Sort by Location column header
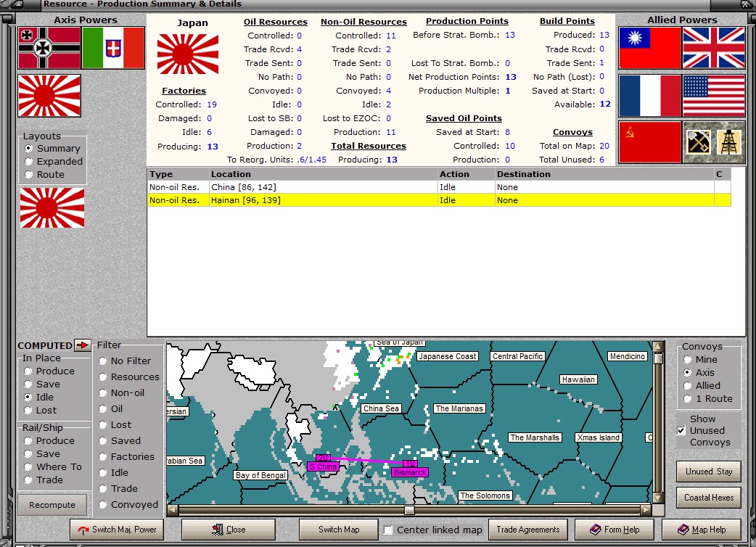 coord(323,174)
